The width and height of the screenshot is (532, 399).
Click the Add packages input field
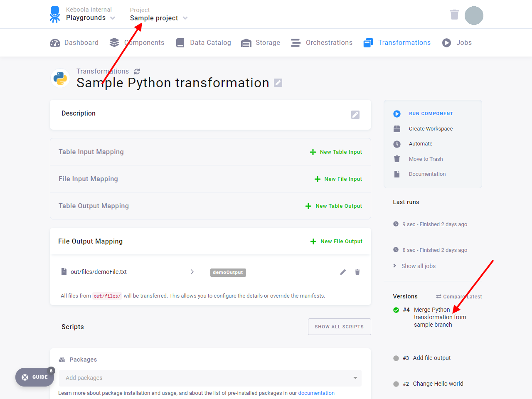[210, 378]
